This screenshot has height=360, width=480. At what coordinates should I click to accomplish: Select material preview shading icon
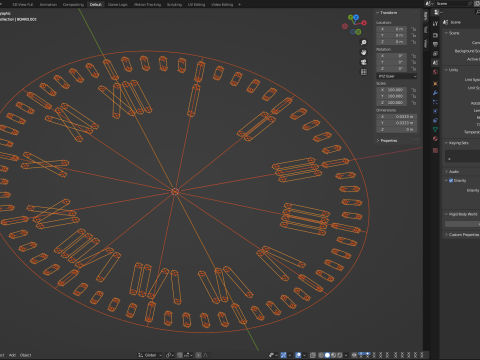(x=333, y=355)
